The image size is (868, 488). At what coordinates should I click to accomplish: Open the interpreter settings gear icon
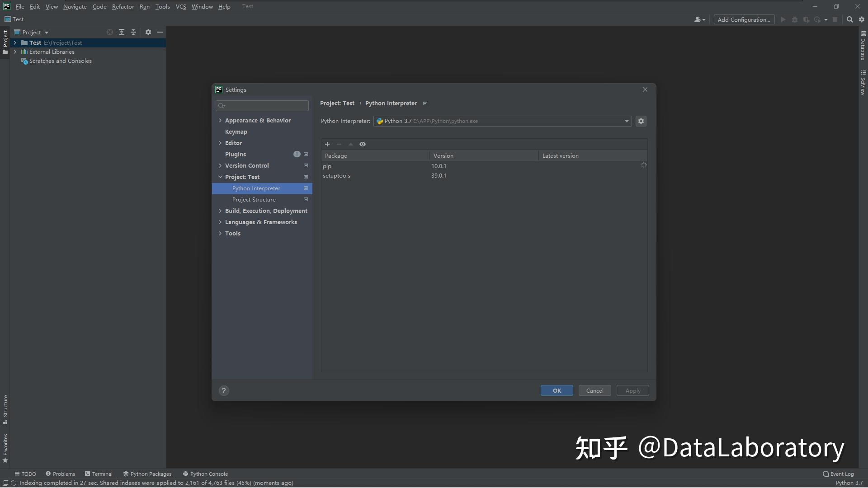coord(641,121)
